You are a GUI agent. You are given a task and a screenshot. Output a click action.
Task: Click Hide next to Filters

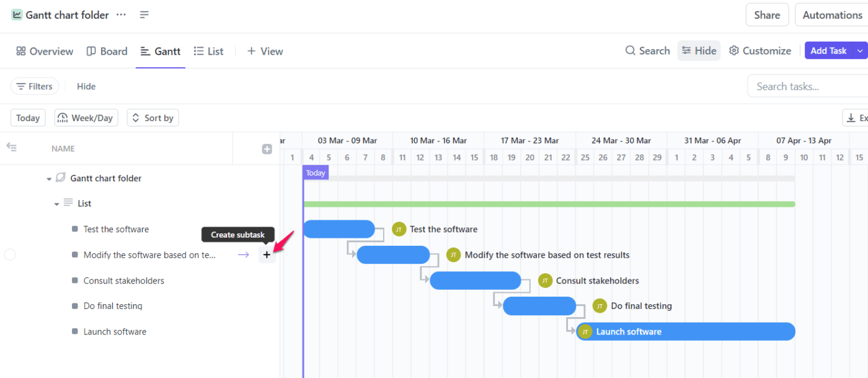[x=86, y=86]
